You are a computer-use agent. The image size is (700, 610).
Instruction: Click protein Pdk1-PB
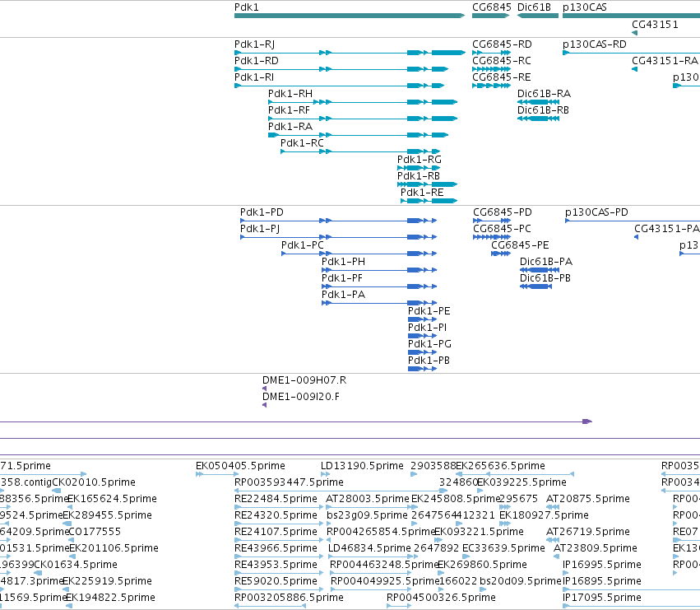point(422,369)
